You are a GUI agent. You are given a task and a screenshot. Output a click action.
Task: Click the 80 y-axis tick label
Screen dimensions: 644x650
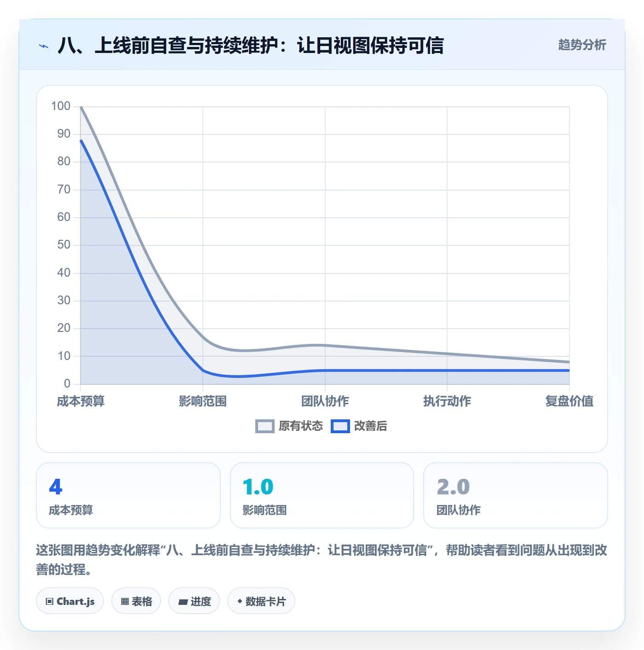(64, 162)
